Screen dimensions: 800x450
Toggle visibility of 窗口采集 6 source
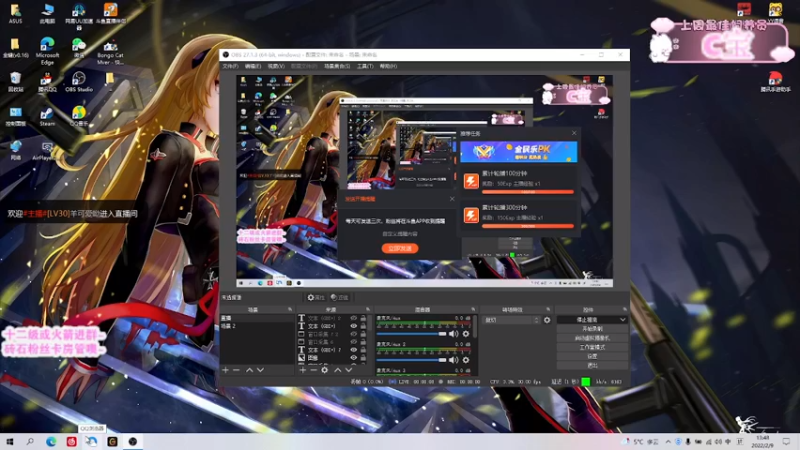(354, 342)
